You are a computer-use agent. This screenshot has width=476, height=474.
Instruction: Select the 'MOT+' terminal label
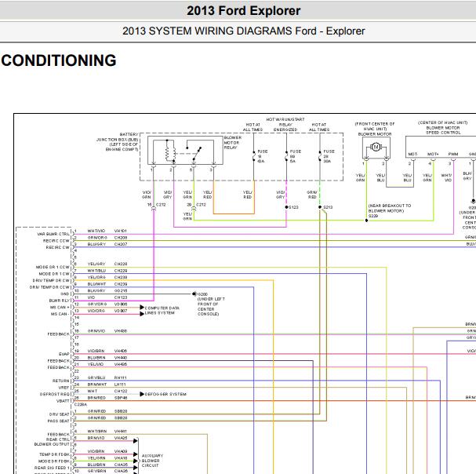tap(433, 154)
